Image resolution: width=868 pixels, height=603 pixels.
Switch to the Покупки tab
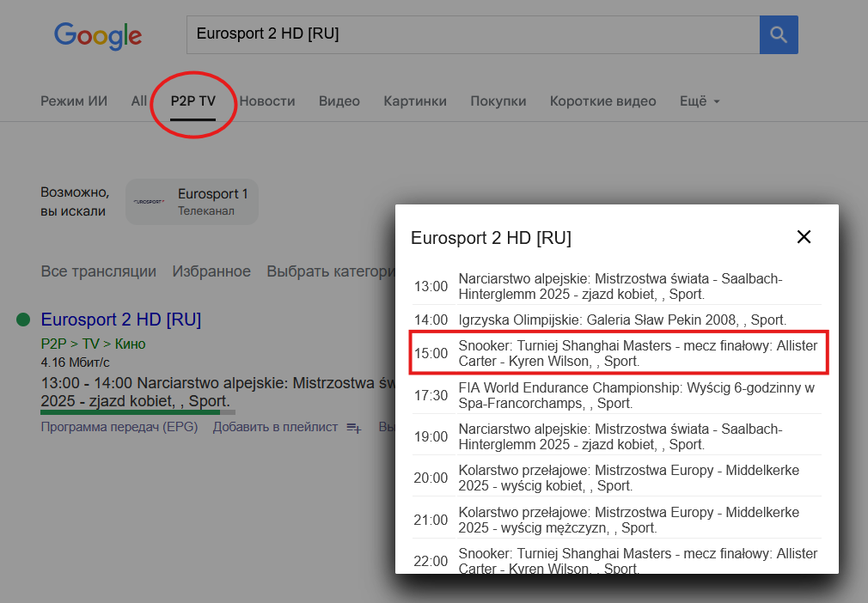click(x=498, y=101)
